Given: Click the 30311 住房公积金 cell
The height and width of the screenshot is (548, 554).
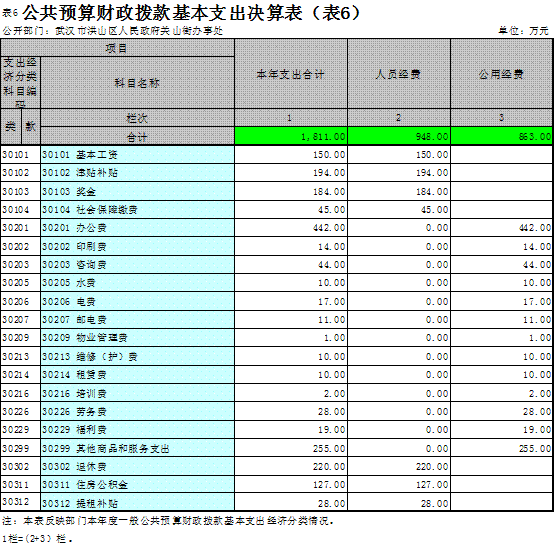Looking at the screenshot, I should pos(137,484).
